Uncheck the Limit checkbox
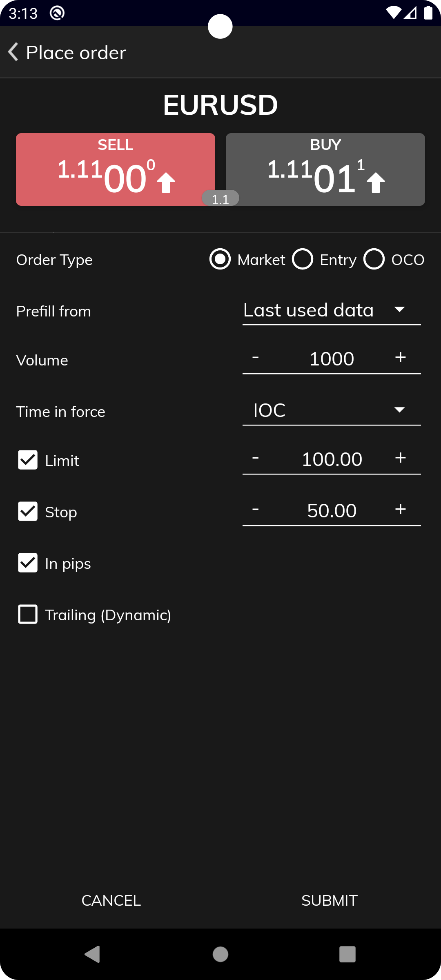 click(28, 460)
